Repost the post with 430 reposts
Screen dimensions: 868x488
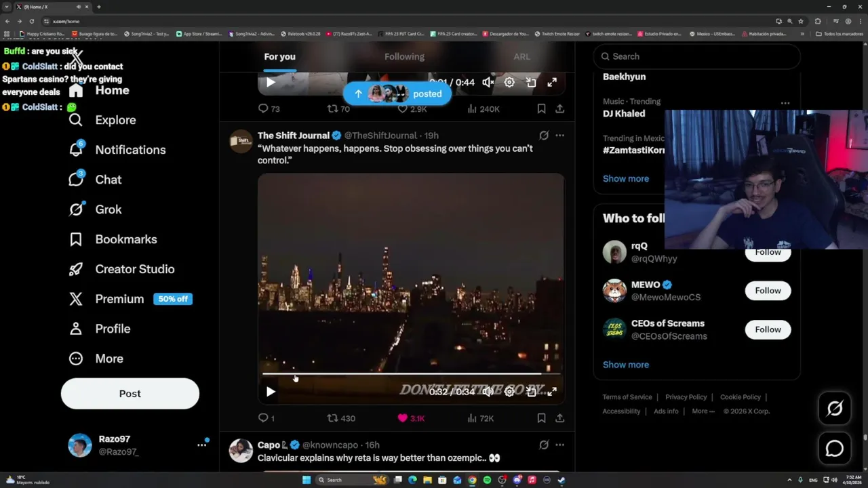click(x=341, y=418)
